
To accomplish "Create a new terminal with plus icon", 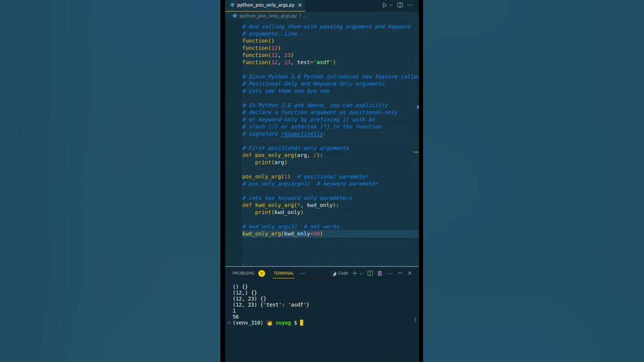I will tap(354, 274).
